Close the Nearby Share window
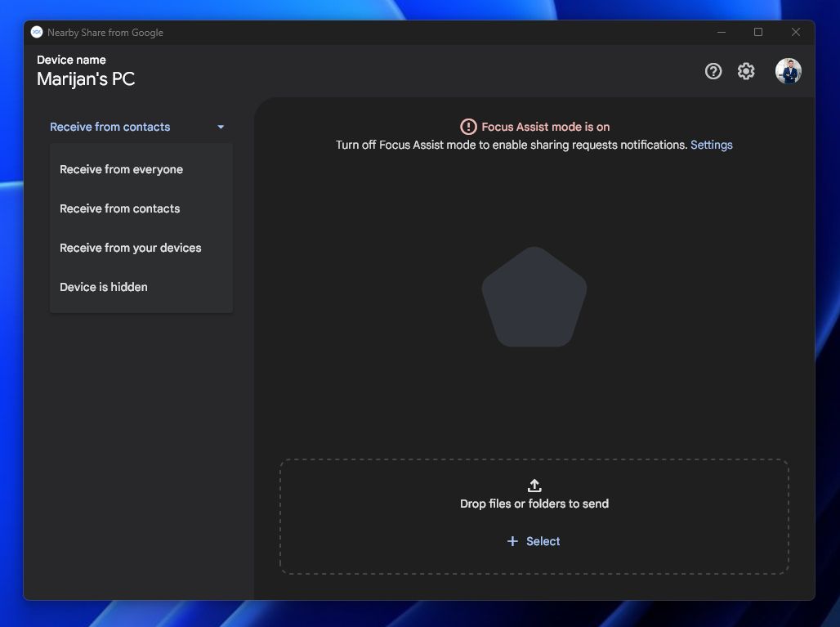The height and width of the screenshot is (627, 840). (796, 32)
